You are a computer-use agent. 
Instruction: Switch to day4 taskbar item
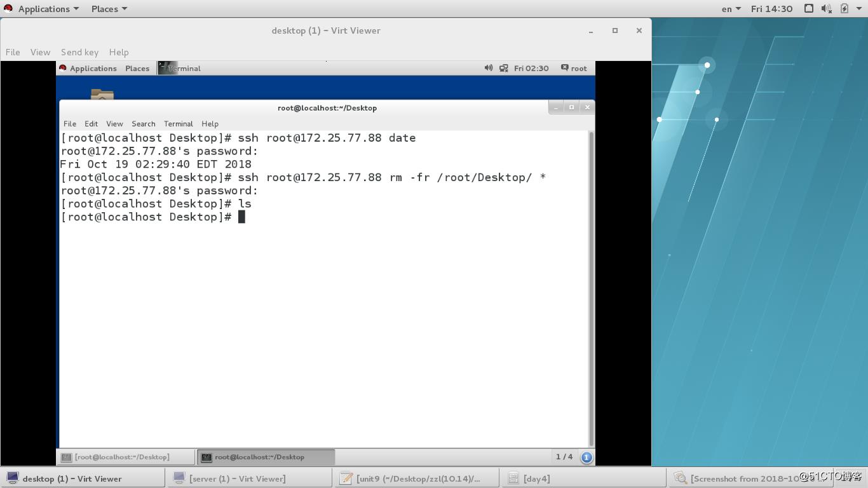click(x=583, y=478)
